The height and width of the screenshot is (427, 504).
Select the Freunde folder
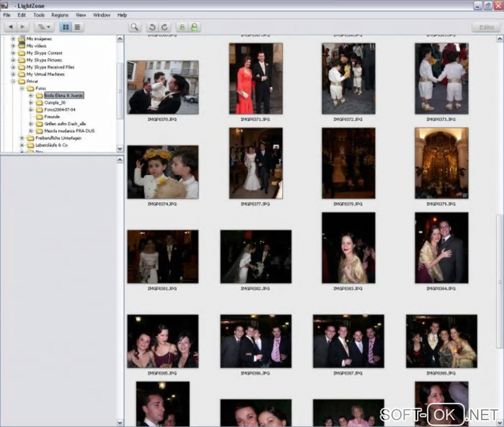tap(51, 117)
